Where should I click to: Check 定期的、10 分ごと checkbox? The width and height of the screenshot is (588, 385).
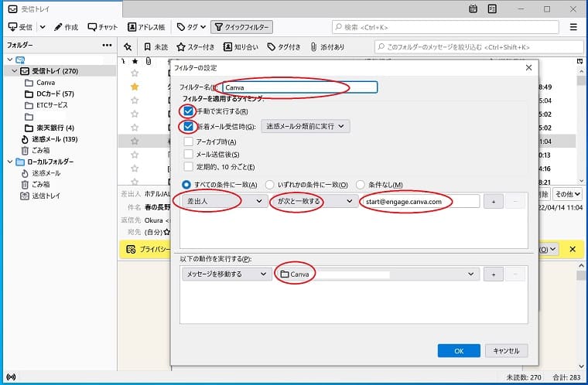[188, 167]
